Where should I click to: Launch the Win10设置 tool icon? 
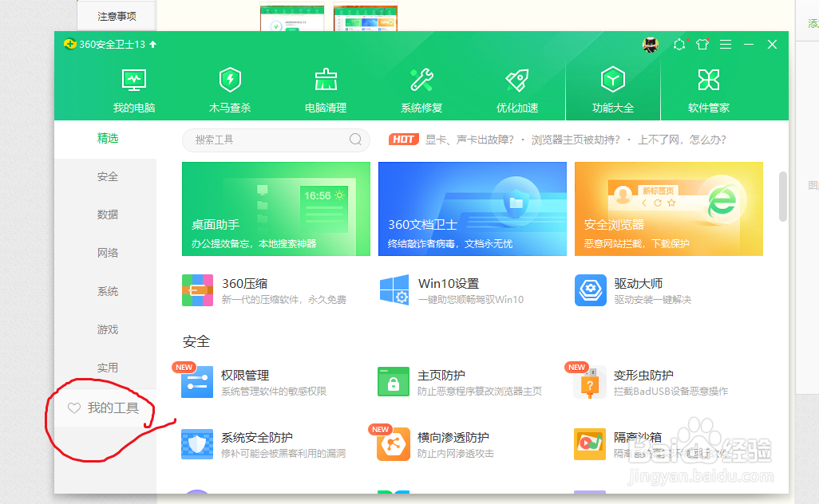pos(394,290)
